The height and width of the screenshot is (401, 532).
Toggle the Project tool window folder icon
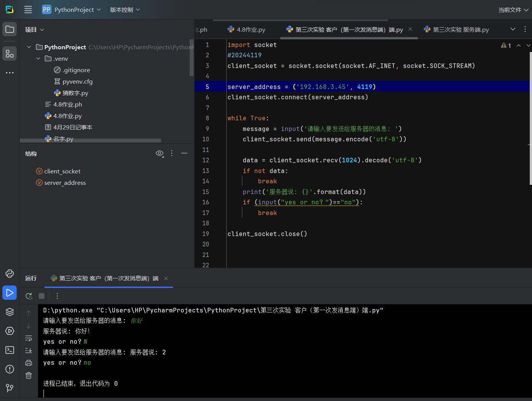10,29
